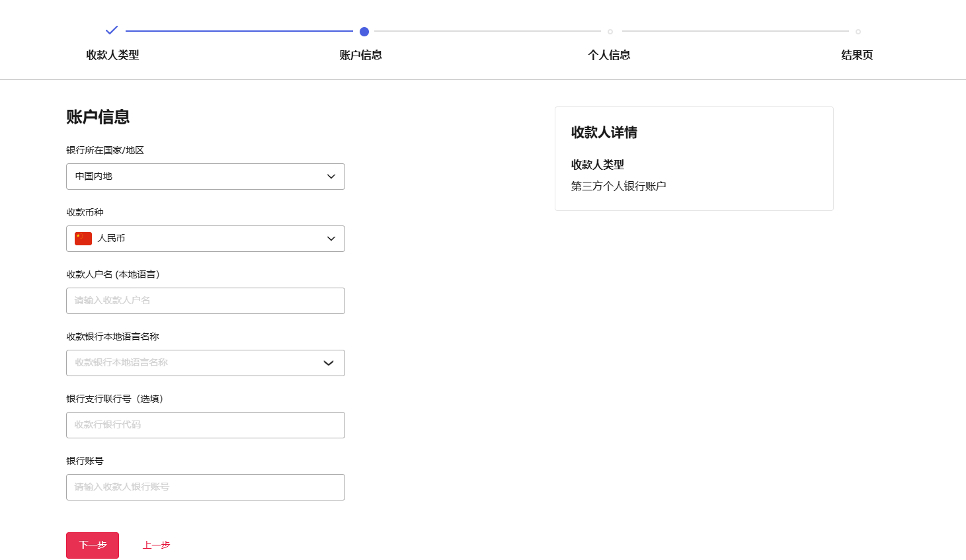Select the 个人信息 step label
The image size is (966, 560).
pos(609,55)
